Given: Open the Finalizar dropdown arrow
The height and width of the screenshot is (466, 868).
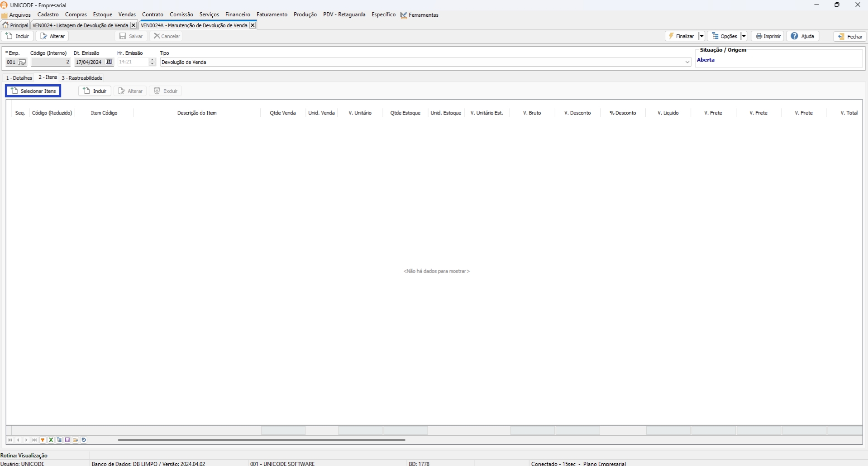Looking at the screenshot, I should point(701,36).
